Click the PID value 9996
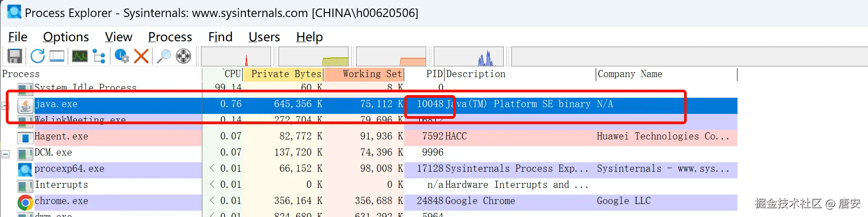Viewport: 868px width, 217px height. coord(433,153)
